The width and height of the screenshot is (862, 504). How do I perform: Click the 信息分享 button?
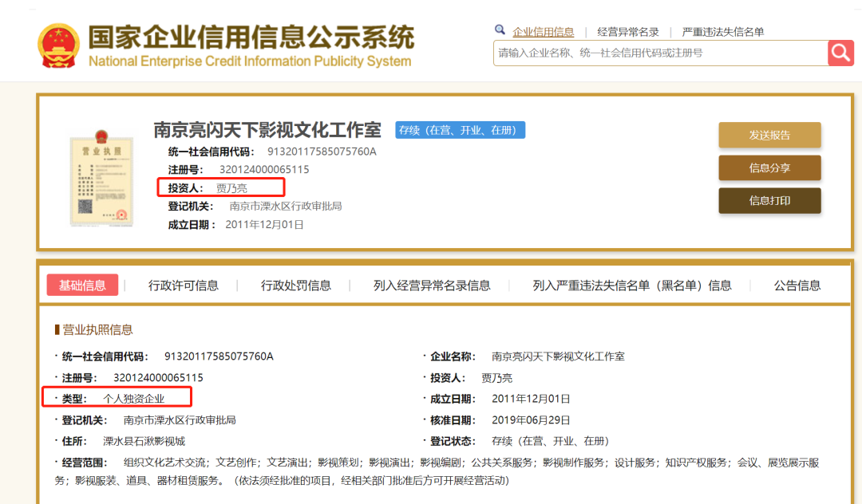click(x=769, y=168)
